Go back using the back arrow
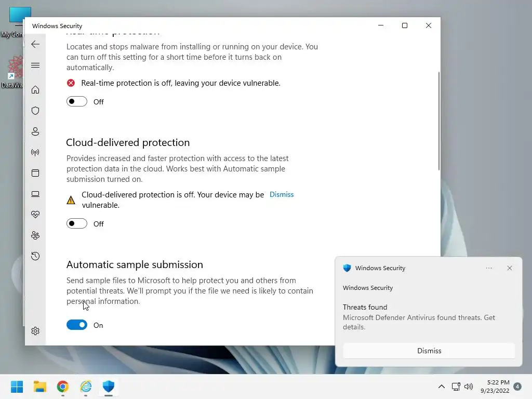The width and height of the screenshot is (532, 399). [x=35, y=44]
